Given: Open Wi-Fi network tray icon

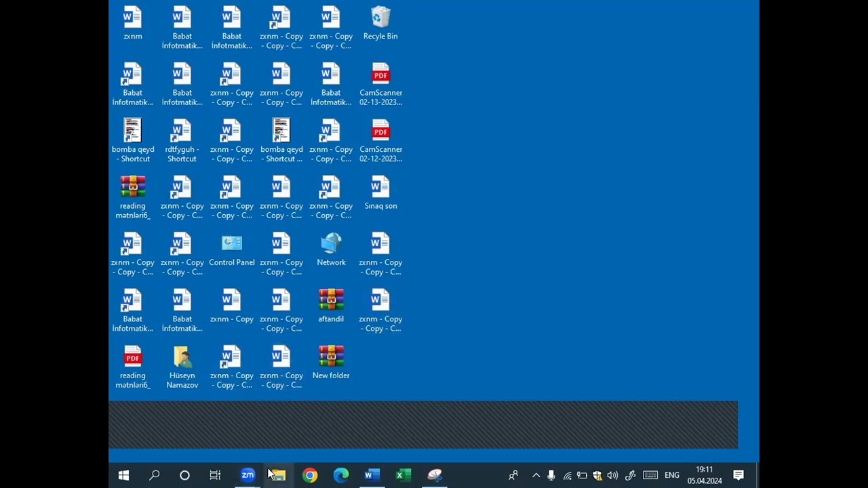Looking at the screenshot, I should coord(567,476).
